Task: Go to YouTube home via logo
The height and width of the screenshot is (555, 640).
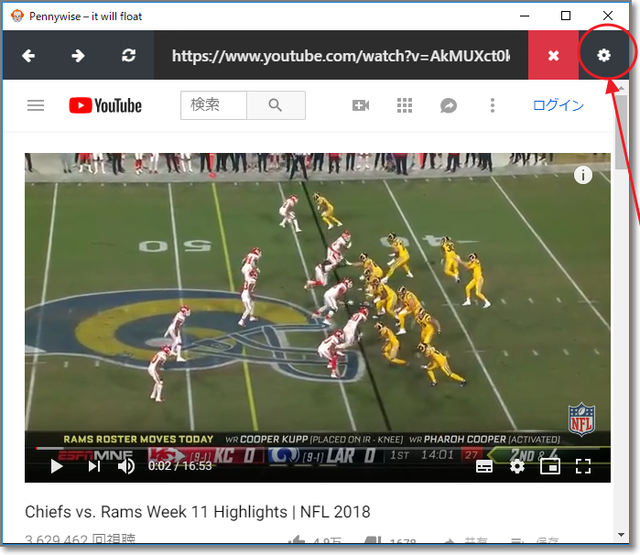Action: point(105,105)
